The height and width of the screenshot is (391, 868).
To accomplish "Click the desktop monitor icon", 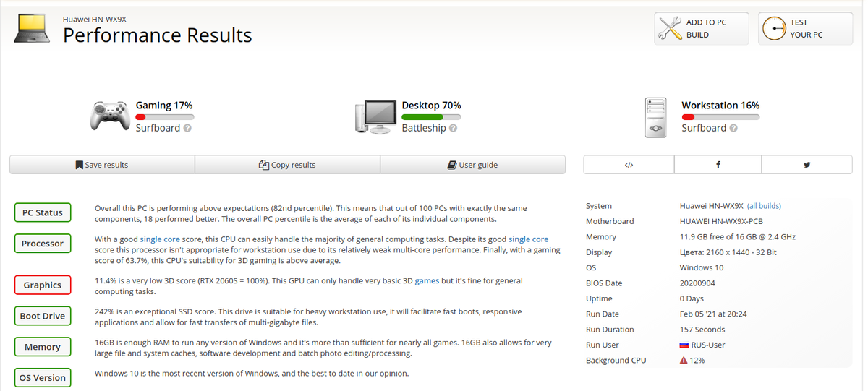I will coord(375,116).
